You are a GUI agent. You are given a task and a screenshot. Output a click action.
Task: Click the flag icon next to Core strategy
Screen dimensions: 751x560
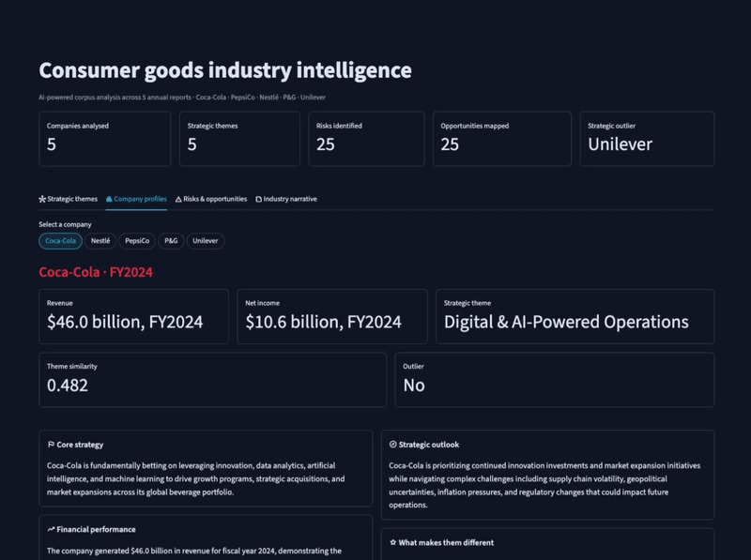(51, 445)
